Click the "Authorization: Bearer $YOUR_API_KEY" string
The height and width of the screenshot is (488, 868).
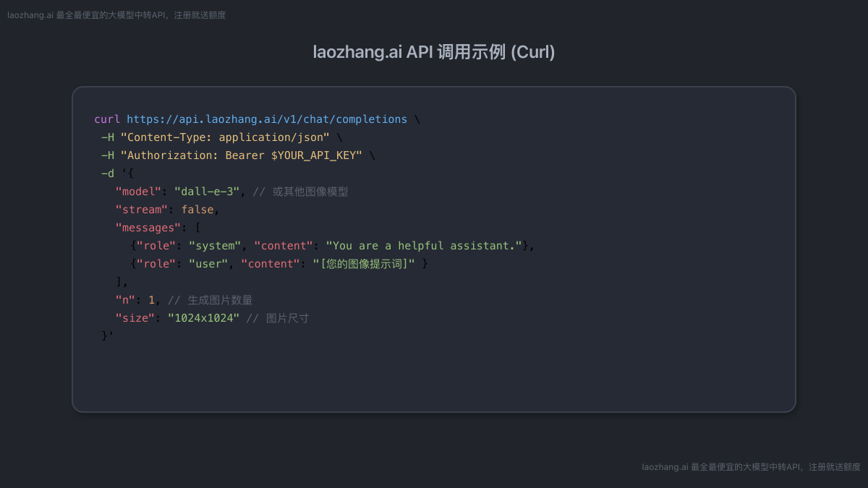pos(242,155)
